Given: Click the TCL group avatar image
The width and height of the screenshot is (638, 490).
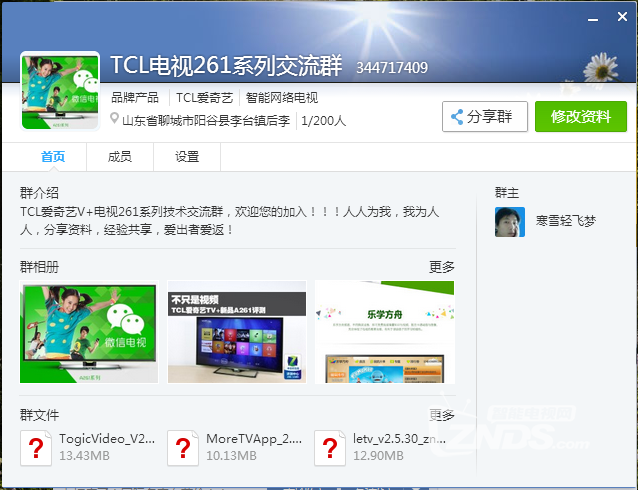Looking at the screenshot, I should tap(60, 91).
